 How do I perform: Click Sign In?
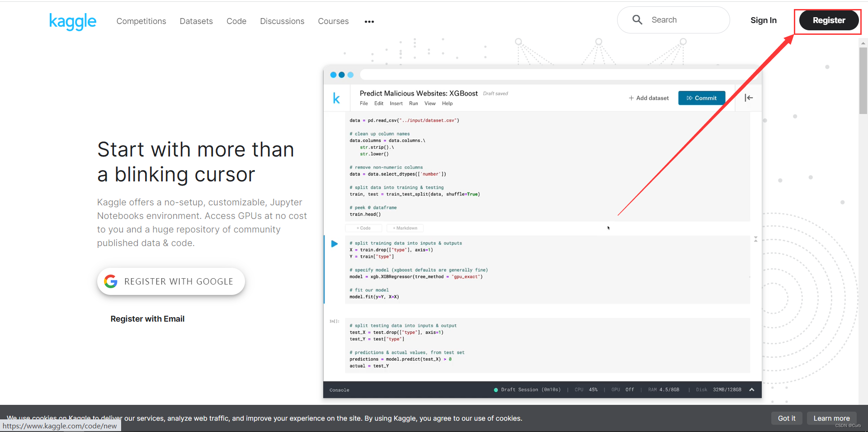pos(763,20)
